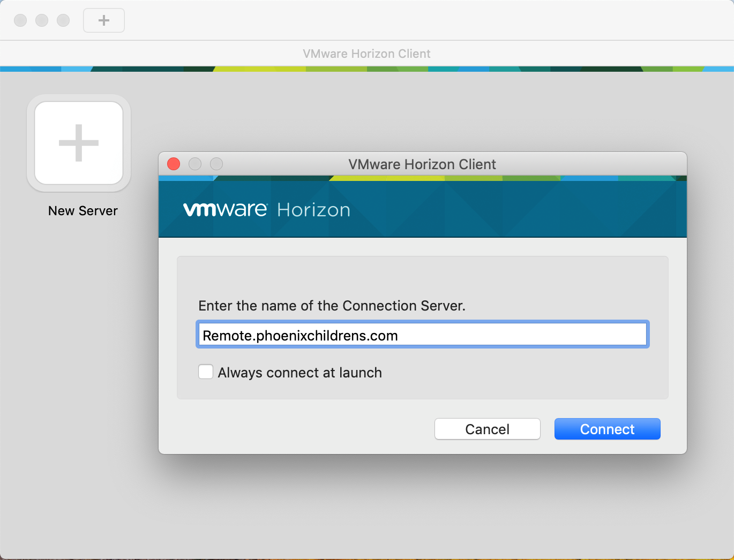
Task: Close the dialog with the red button
Action: point(174,164)
